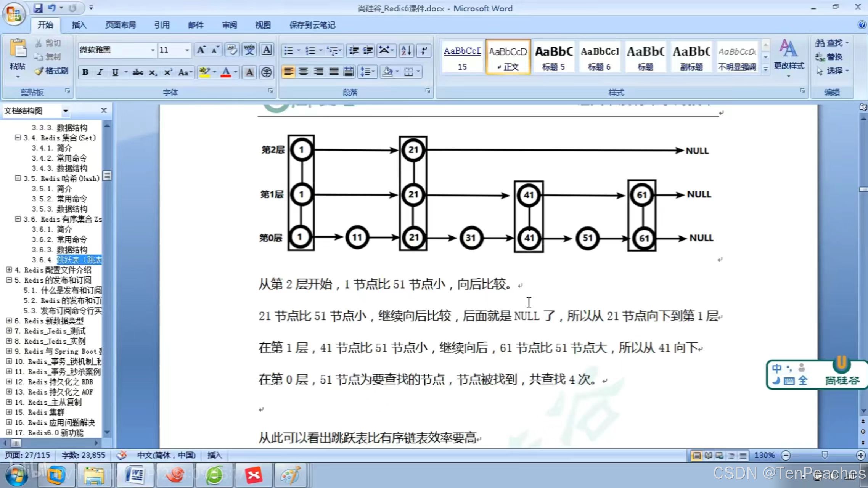Screen dimensions: 868x488
Task: Toggle left text alignment
Action: pos(288,72)
